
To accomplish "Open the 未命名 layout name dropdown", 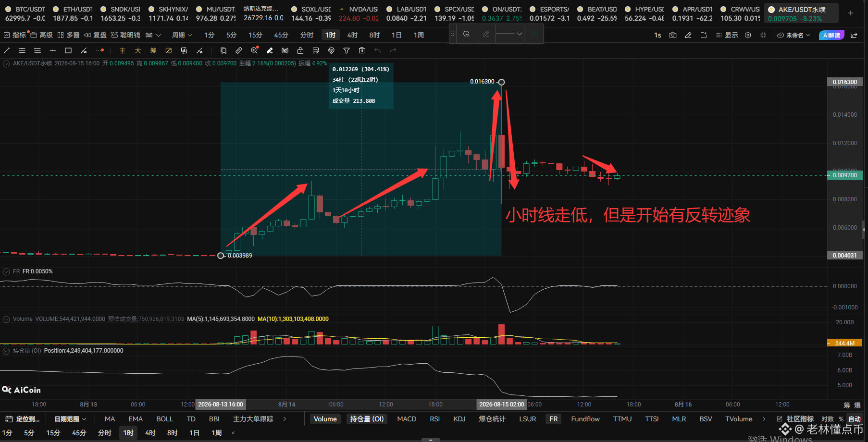I will [x=794, y=35].
